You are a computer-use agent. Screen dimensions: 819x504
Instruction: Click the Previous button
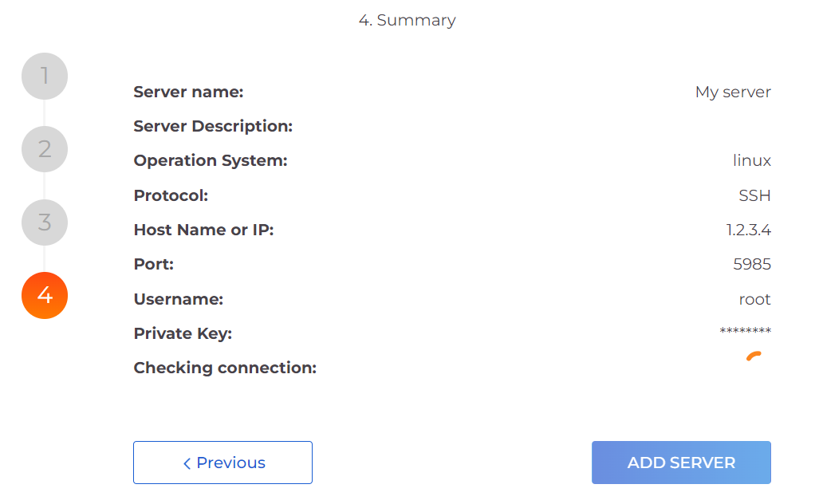click(x=222, y=463)
